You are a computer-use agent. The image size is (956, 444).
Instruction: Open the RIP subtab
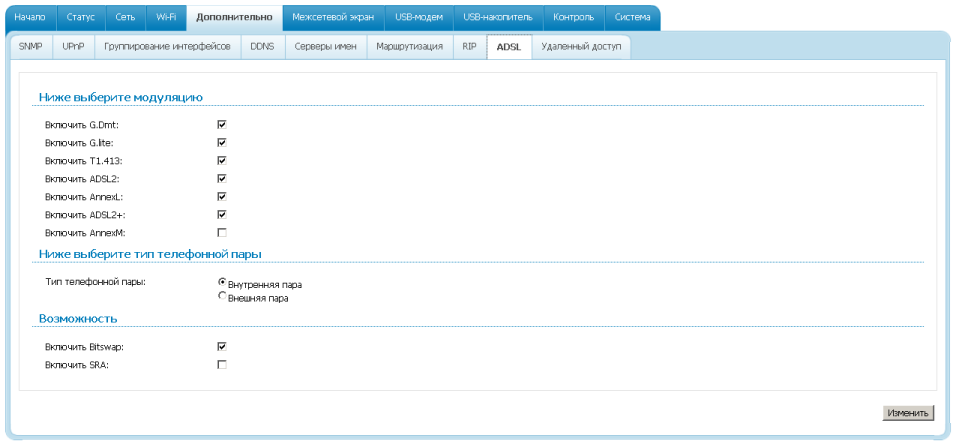(469, 47)
